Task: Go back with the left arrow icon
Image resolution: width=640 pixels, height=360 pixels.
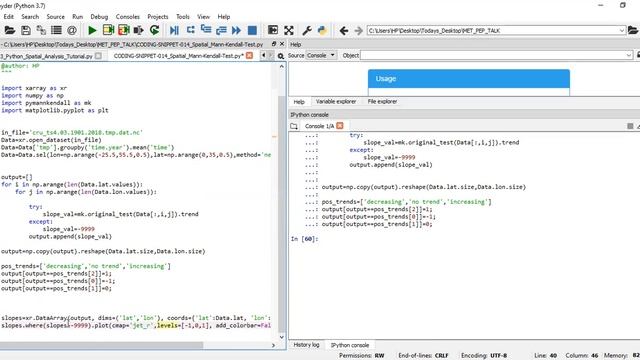Action: coord(344,31)
